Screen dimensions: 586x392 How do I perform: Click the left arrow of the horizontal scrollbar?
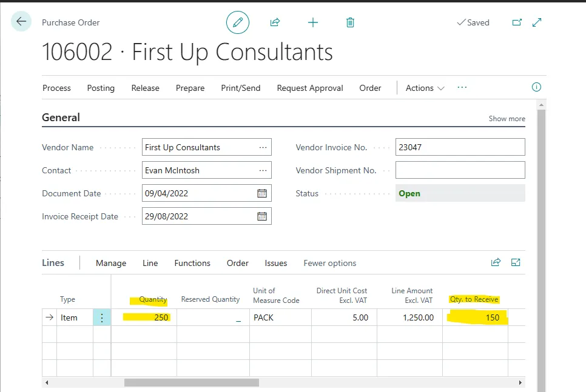point(46,383)
